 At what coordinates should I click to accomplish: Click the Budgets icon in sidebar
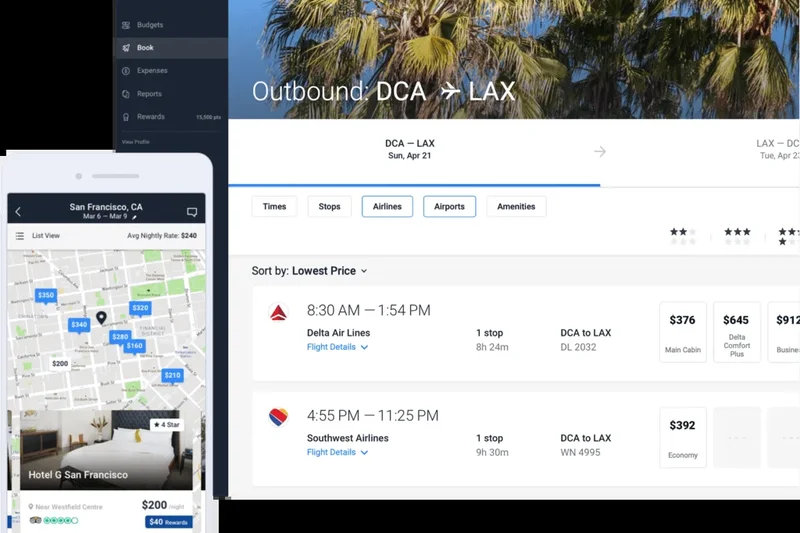[125, 25]
